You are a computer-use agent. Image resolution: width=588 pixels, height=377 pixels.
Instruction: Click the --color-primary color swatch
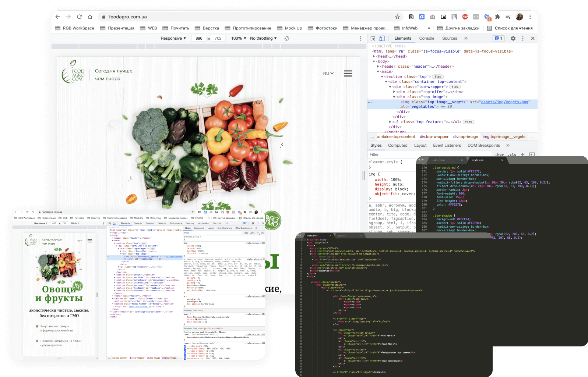tap(208, 349)
